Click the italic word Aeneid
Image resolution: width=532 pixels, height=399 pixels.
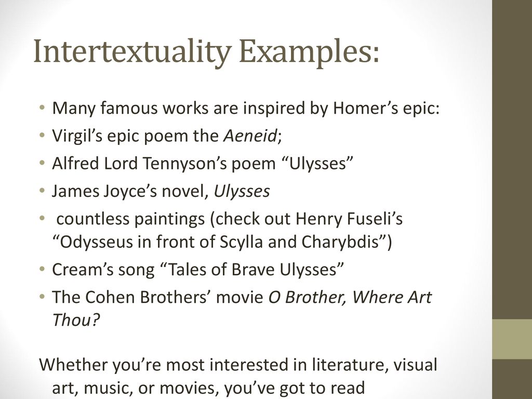[250, 136]
